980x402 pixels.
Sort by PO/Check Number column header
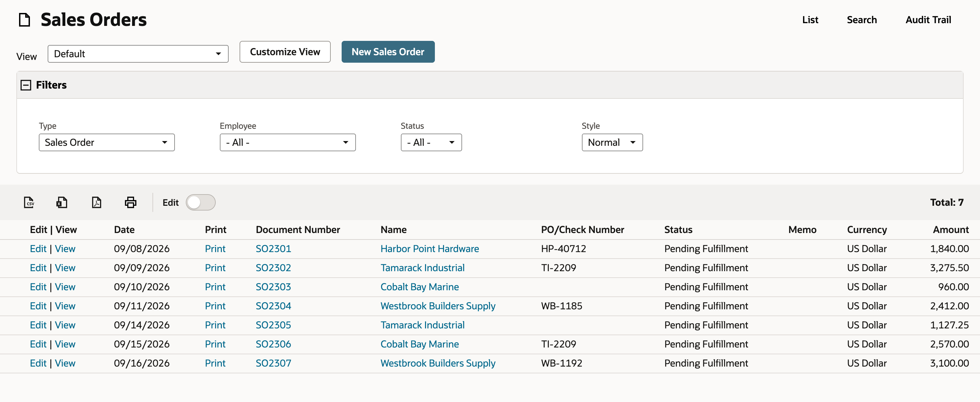583,230
